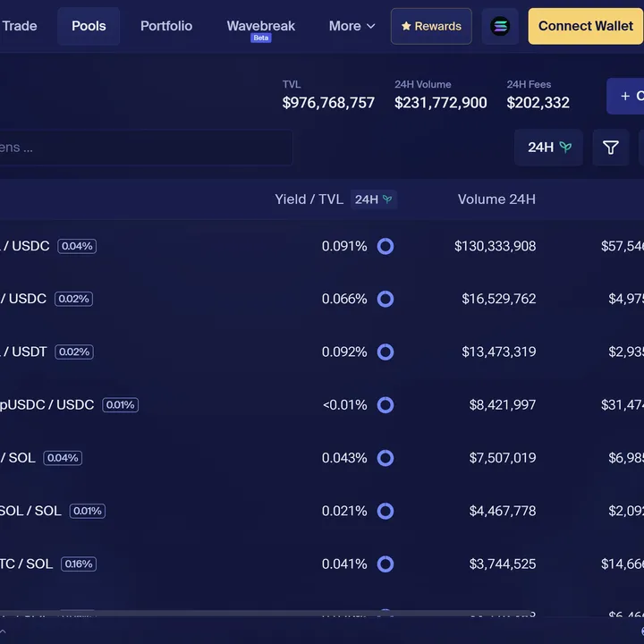Open the Rewards button

pyautogui.click(x=431, y=27)
